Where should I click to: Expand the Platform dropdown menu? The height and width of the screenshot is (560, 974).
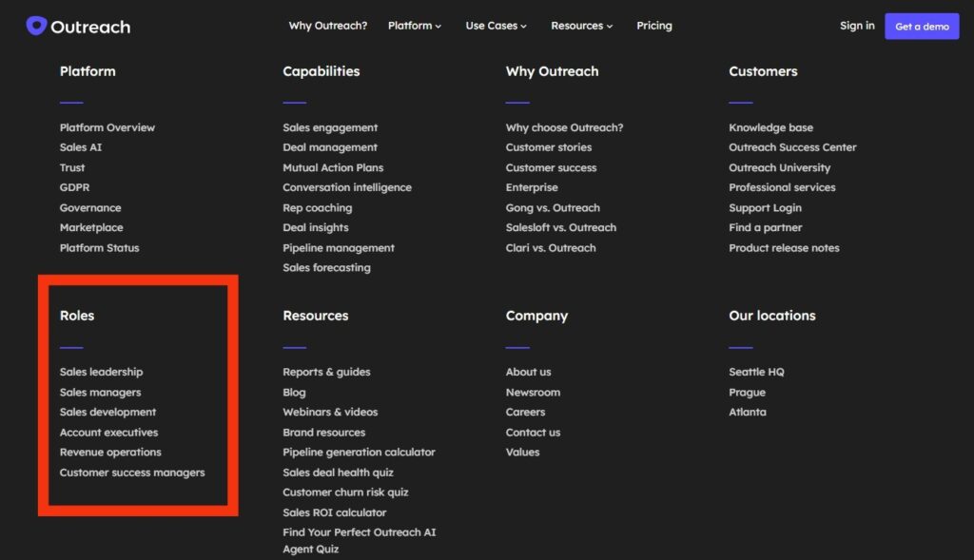tap(415, 26)
